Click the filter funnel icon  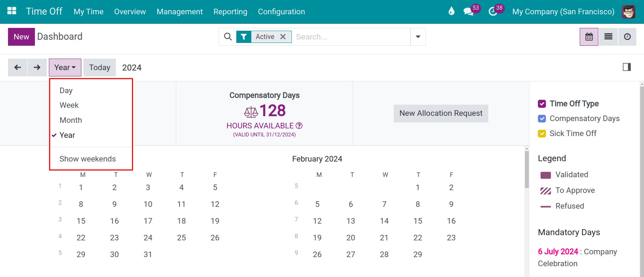tap(244, 37)
